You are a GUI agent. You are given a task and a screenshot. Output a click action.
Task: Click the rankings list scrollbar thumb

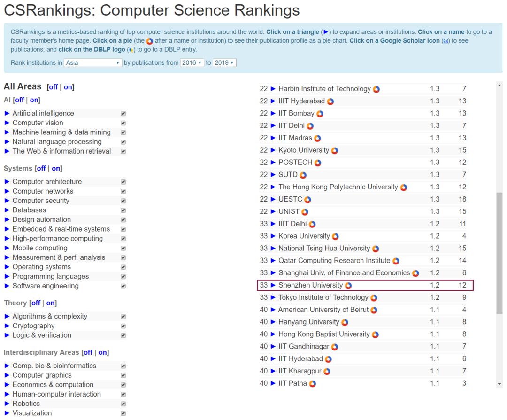click(x=499, y=253)
